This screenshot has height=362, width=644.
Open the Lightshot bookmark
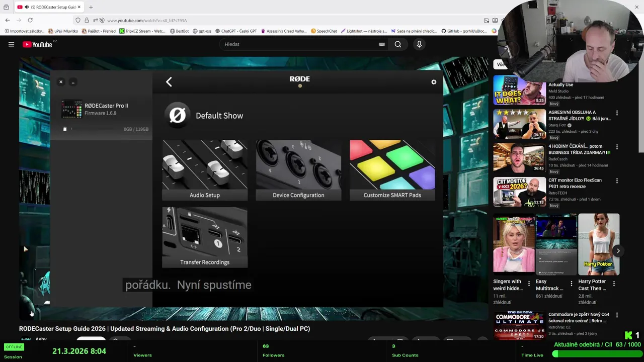364,31
